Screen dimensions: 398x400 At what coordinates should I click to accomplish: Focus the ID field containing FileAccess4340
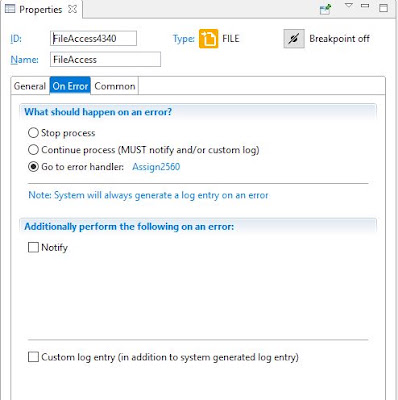click(93, 38)
